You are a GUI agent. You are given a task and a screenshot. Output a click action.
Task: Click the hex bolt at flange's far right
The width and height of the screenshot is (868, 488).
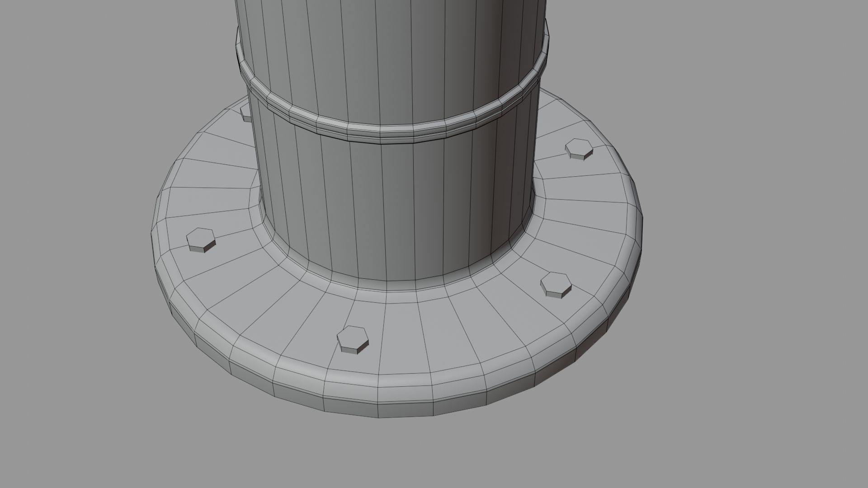click(579, 149)
